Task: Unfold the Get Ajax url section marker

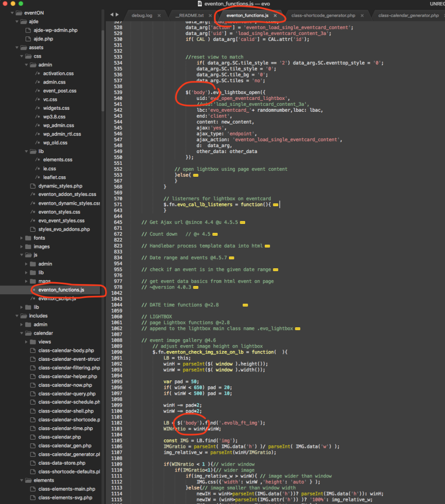Action: [243, 222]
